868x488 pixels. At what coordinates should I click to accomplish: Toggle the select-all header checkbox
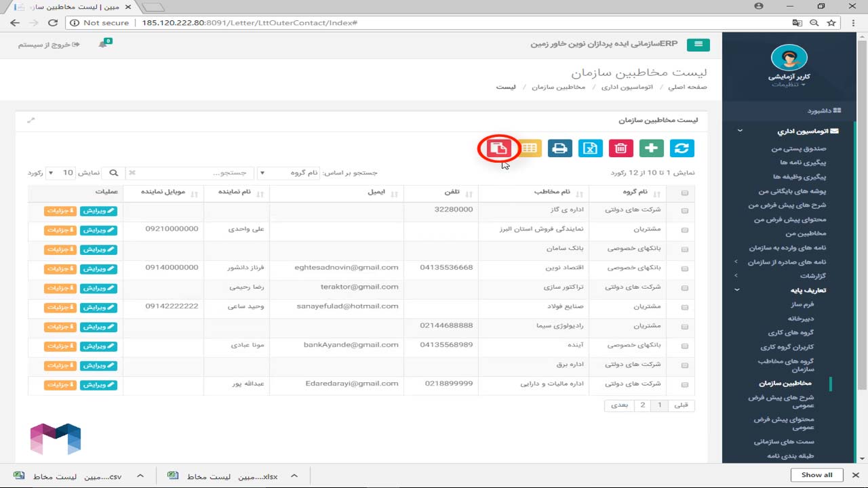pos(684,193)
